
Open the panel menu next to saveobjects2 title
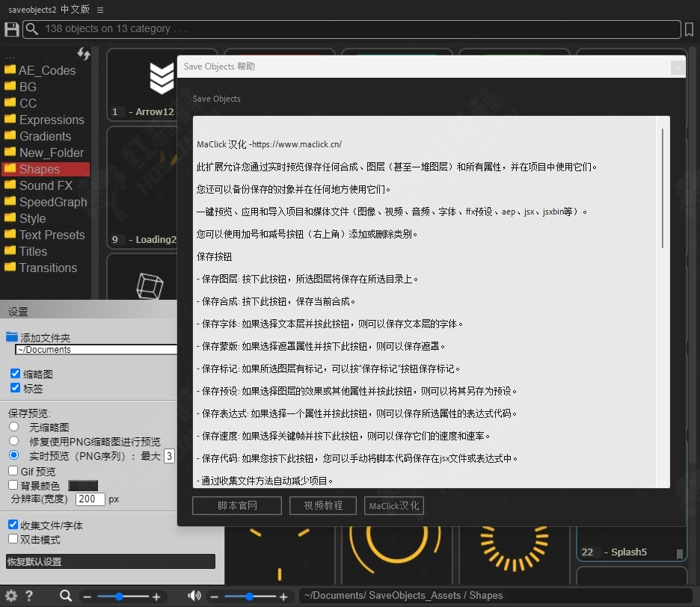[100, 10]
